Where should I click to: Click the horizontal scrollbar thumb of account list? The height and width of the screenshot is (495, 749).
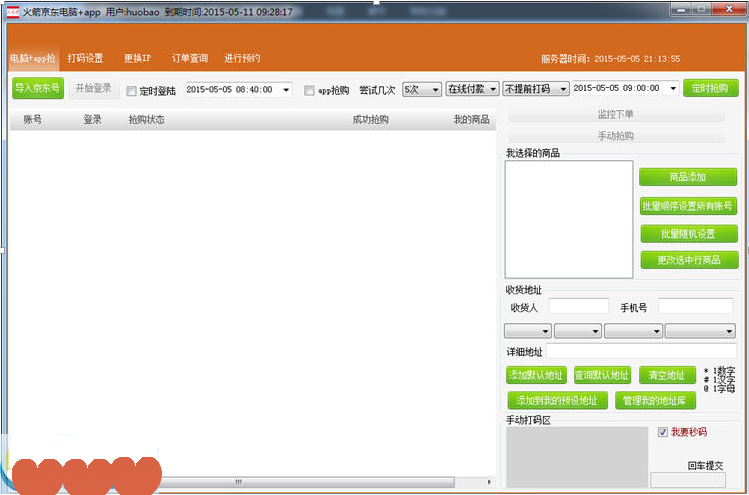(306, 482)
